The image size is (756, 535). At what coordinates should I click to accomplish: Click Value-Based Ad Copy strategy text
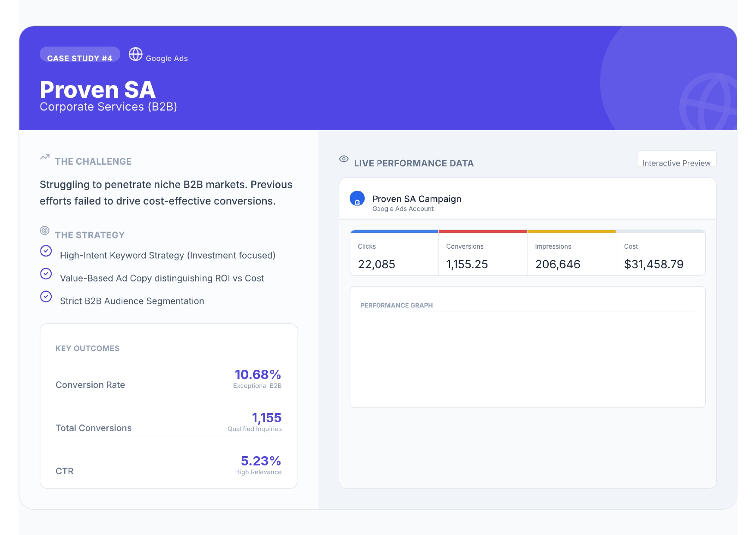[162, 278]
